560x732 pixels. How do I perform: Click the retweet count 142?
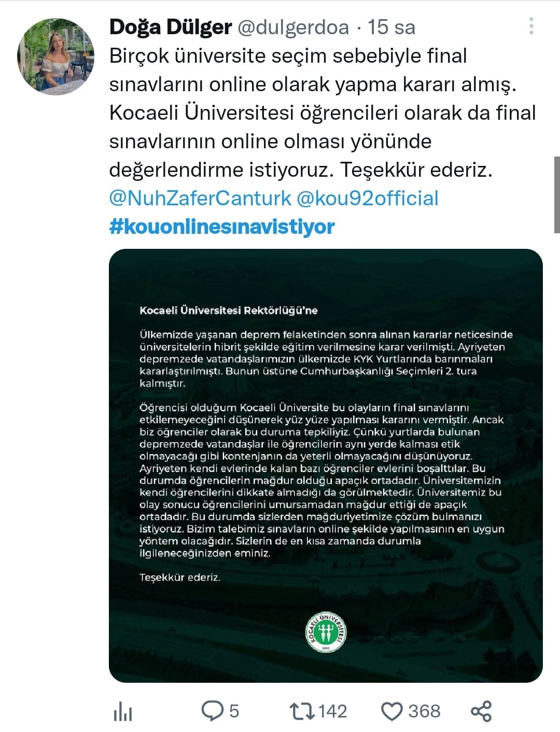pyautogui.click(x=332, y=711)
